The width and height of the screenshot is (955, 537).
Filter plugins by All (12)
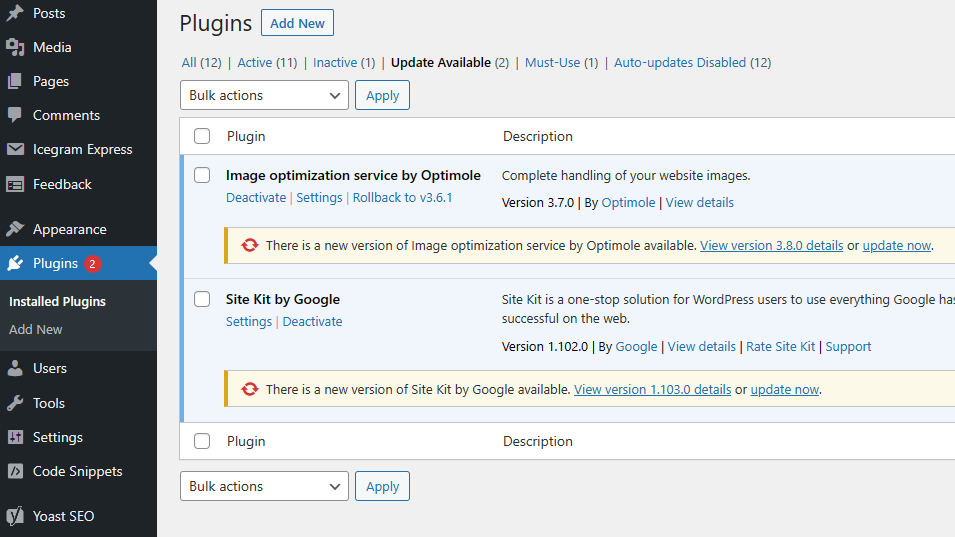click(201, 62)
